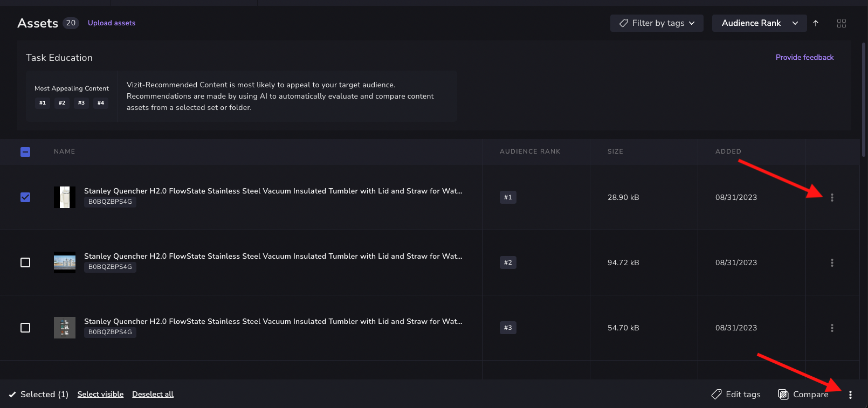This screenshot has height=408, width=868.
Task: Click Edit tags in the bottom bar
Action: tap(736, 395)
